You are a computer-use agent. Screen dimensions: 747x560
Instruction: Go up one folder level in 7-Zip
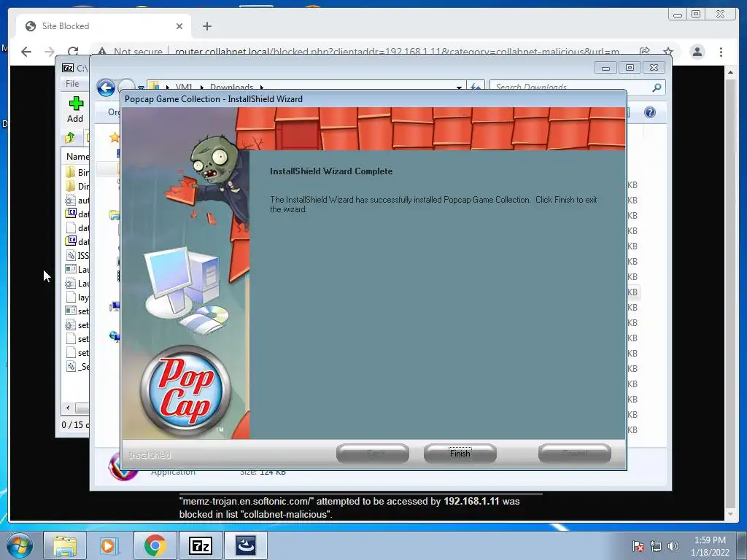click(x=69, y=138)
